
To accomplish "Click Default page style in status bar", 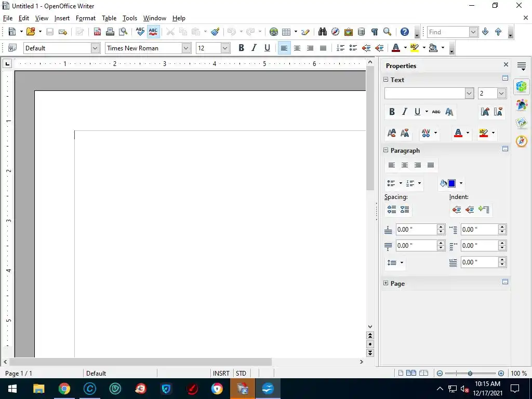I will point(96,373).
